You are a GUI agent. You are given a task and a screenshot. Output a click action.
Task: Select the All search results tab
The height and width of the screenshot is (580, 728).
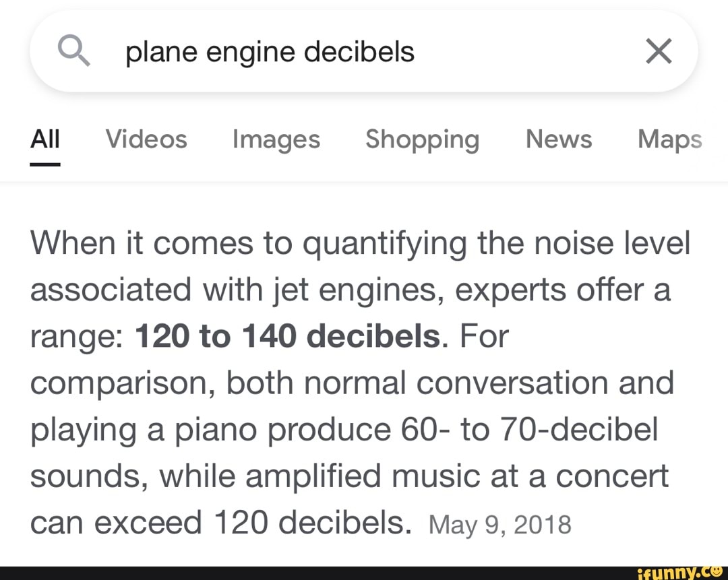point(44,139)
